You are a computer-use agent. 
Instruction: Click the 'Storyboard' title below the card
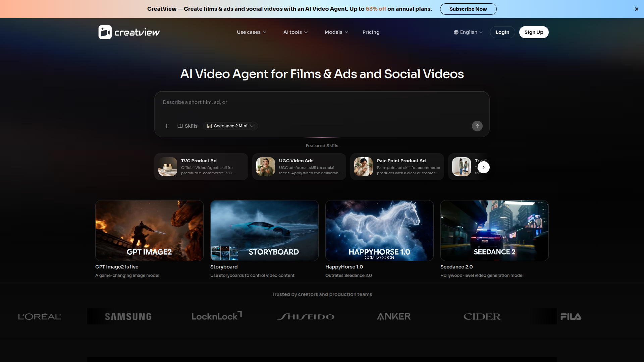point(224,267)
